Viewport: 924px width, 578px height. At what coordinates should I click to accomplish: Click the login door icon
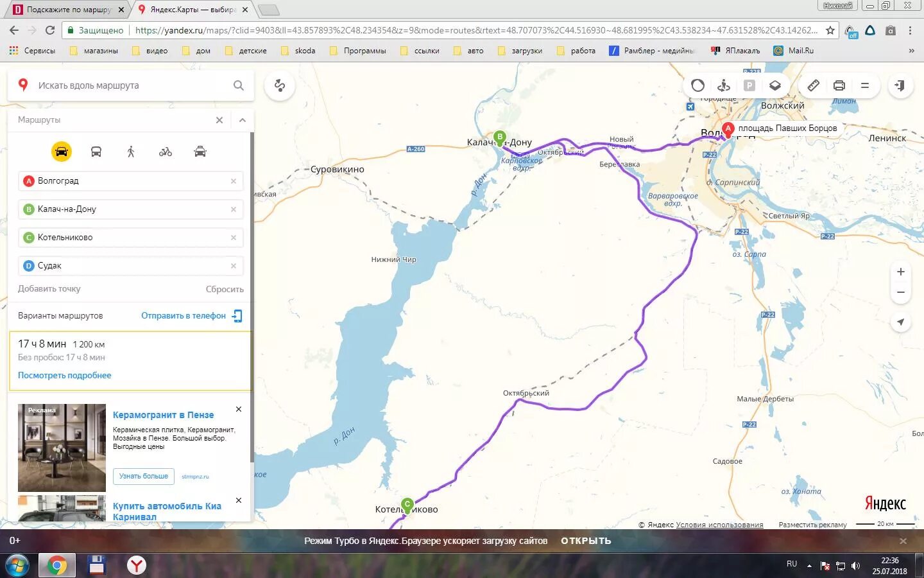pos(900,85)
